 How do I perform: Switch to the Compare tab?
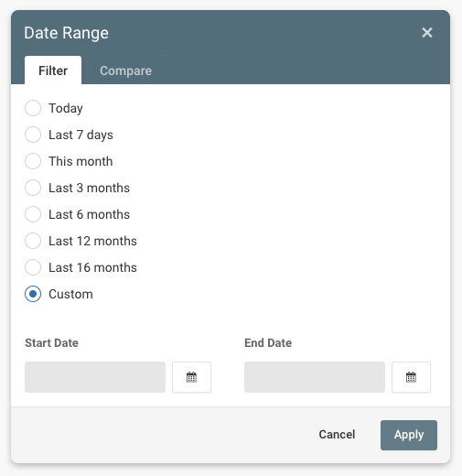(x=125, y=70)
